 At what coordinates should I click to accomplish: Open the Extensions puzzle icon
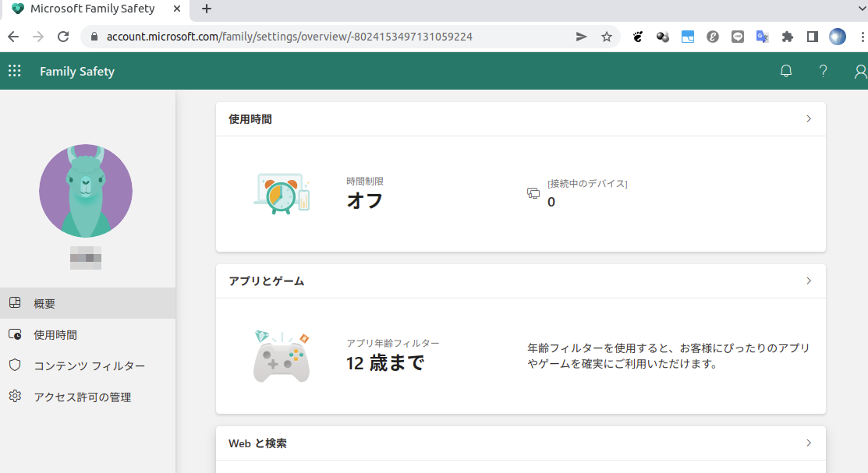point(787,37)
